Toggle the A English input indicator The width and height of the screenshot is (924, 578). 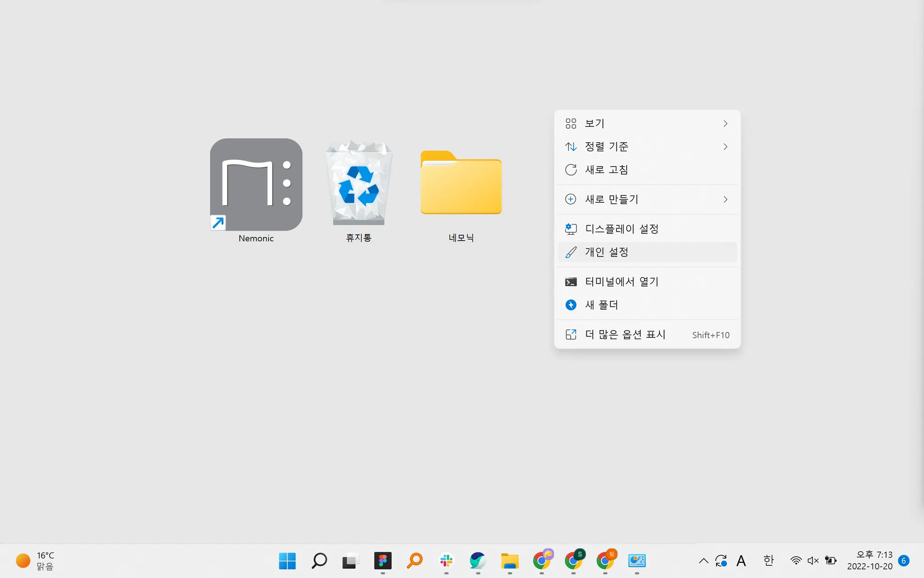tap(741, 561)
